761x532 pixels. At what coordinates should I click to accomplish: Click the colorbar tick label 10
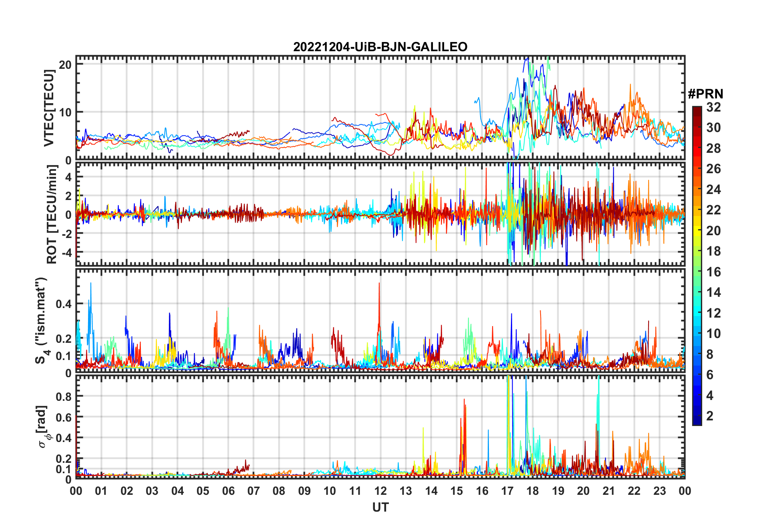coord(713,334)
